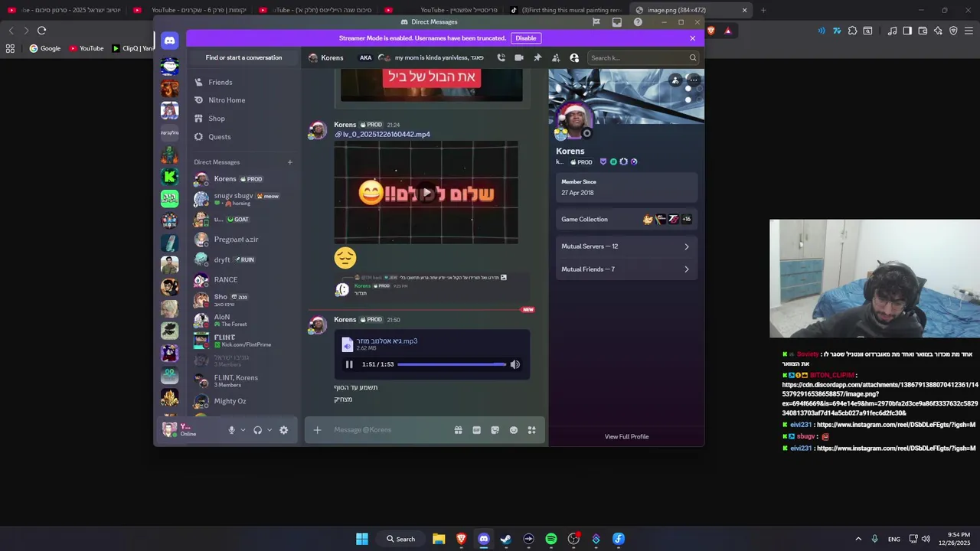The width and height of the screenshot is (980, 551).
Task: Open the emoji picker
Action: [514, 430]
